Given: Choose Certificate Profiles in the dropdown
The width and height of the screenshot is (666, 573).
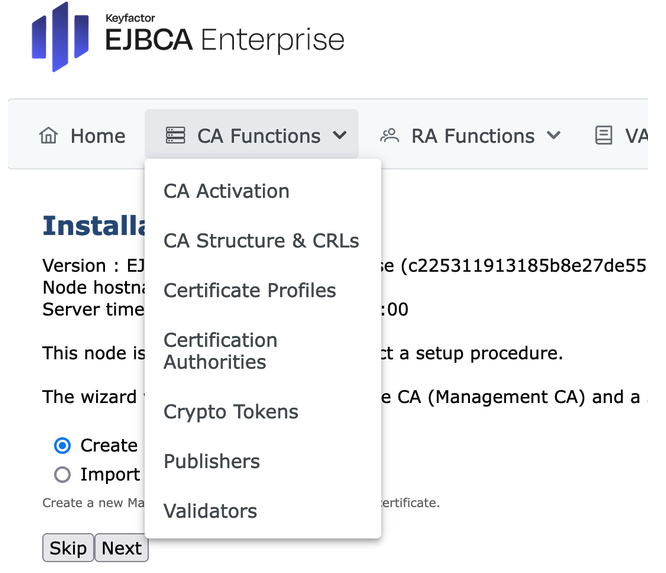Looking at the screenshot, I should (249, 291).
